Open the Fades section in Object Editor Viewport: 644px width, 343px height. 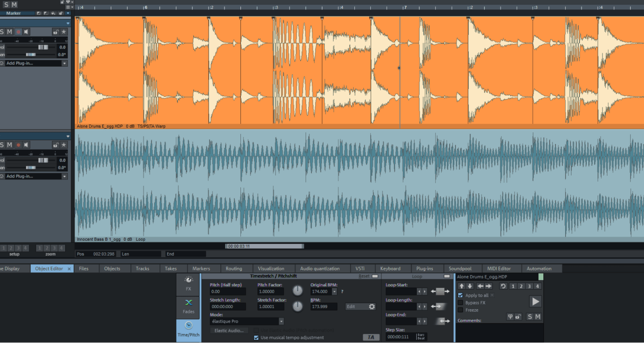click(189, 306)
